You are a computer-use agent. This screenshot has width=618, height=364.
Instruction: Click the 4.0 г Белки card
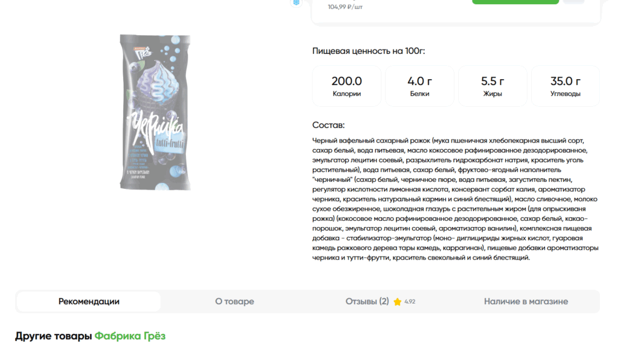click(x=419, y=86)
